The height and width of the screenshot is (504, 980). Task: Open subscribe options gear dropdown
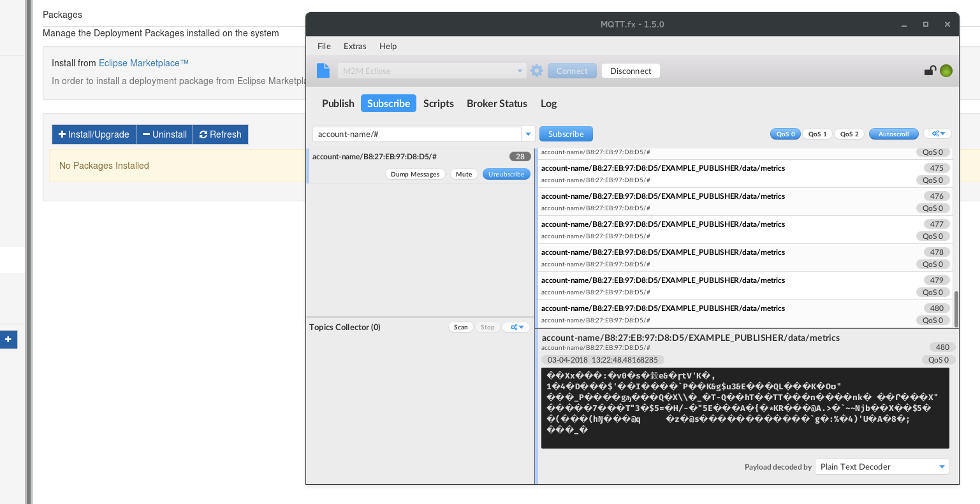938,134
